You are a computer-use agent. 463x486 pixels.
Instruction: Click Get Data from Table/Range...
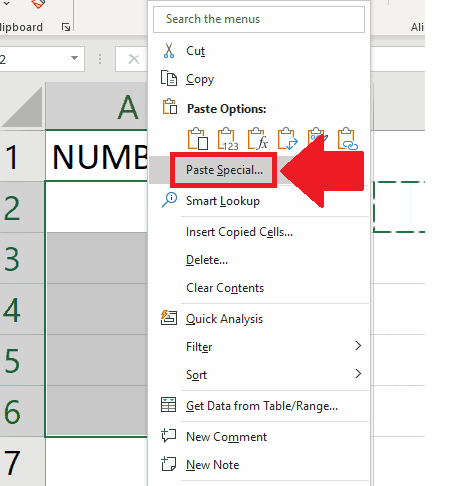click(262, 406)
